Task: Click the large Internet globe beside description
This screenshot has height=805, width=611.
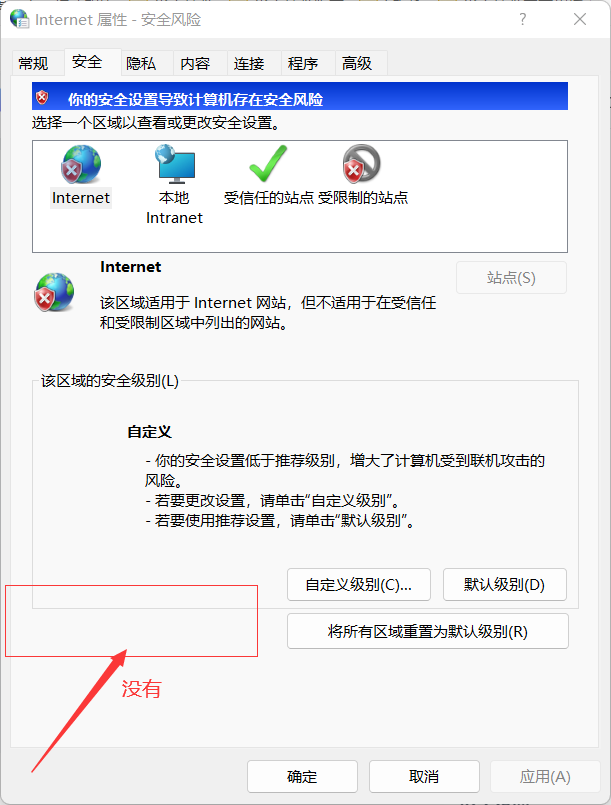Action: [x=54, y=292]
